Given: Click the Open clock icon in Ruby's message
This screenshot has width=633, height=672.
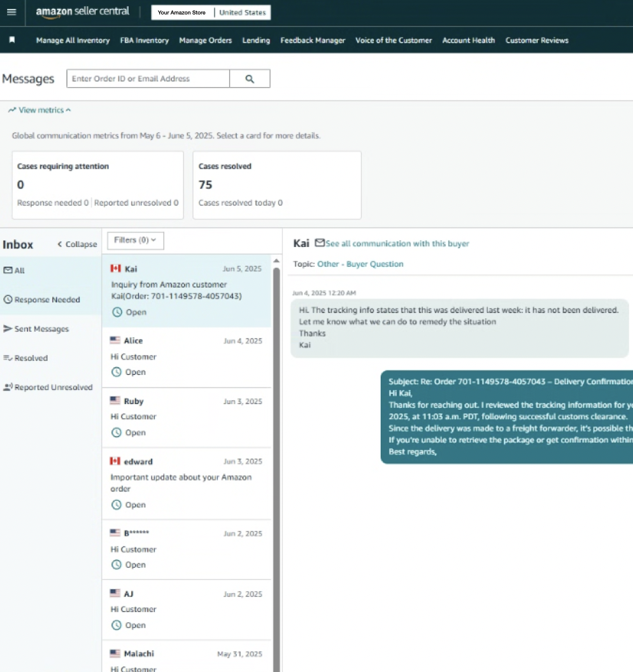Looking at the screenshot, I should click(x=117, y=433).
